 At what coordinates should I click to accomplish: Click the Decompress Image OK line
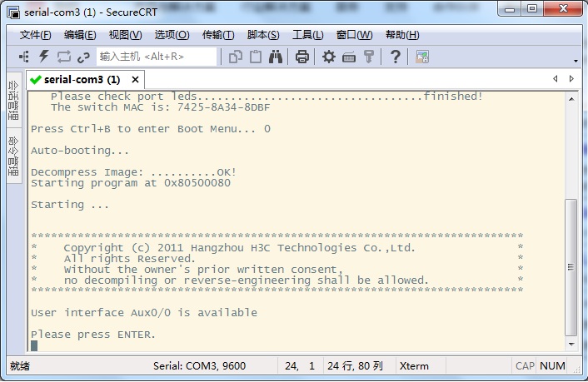(x=133, y=172)
